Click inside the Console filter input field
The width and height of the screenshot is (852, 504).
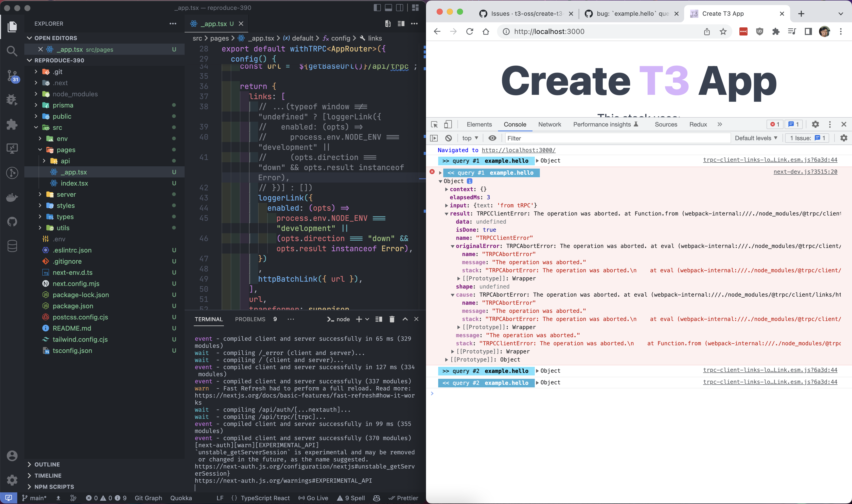click(x=611, y=138)
